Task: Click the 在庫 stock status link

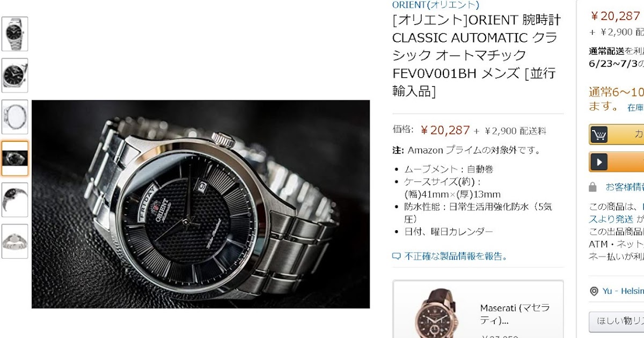Action: [635, 108]
